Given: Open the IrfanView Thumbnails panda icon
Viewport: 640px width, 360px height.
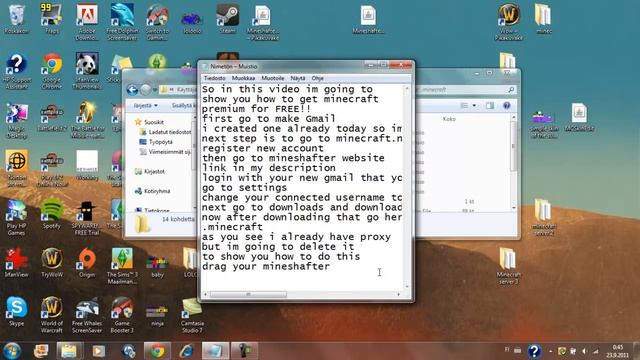Looking at the screenshot, I should (x=87, y=71).
